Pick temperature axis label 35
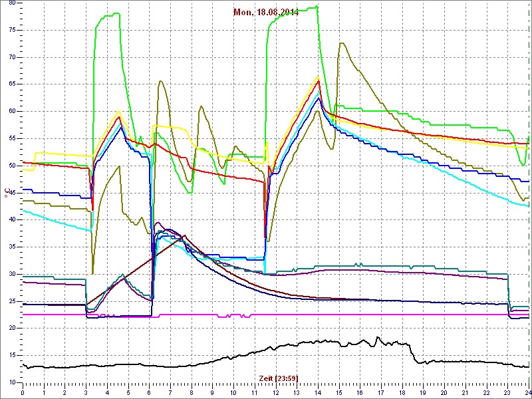This screenshot has width=532, height=399. tap(11, 247)
